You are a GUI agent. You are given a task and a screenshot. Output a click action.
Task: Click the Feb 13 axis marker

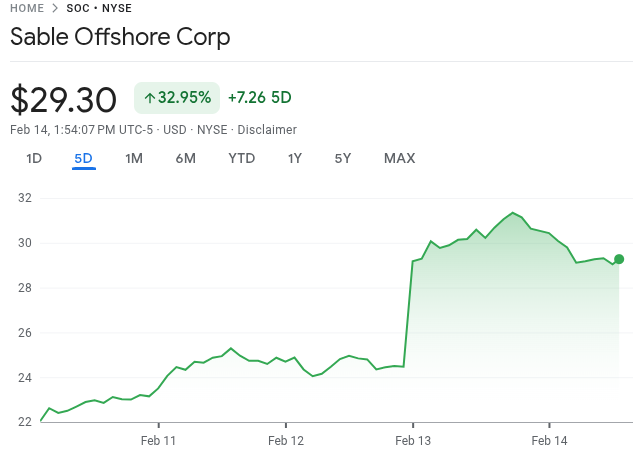point(413,440)
